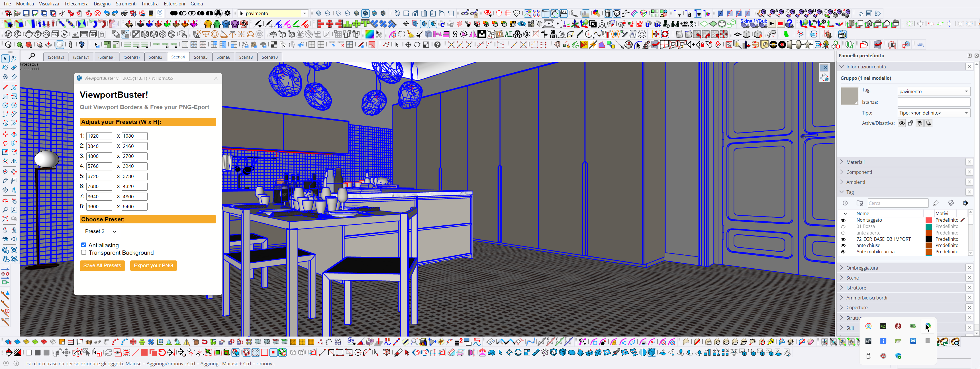Select the Paint Bucket tool
980x369 pixels.
pos(5,67)
